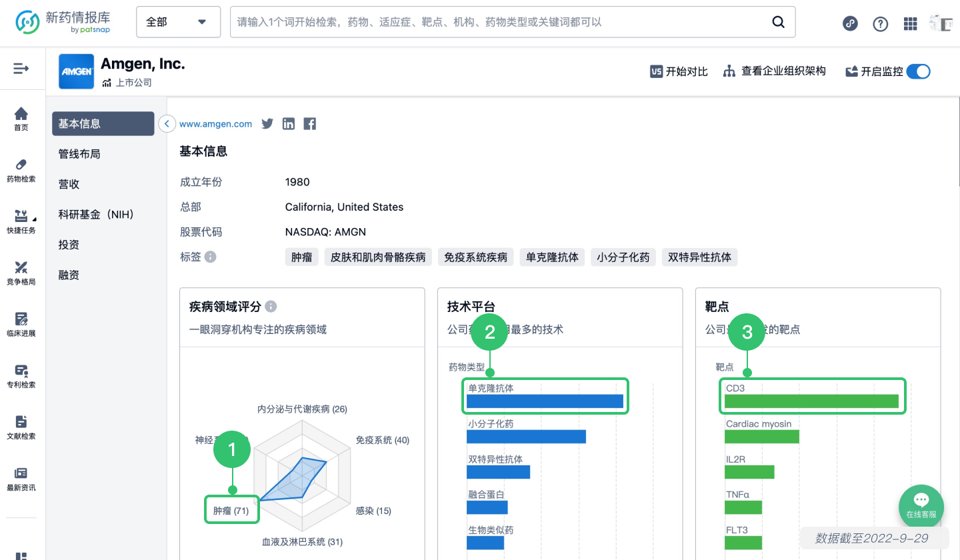Screen dimensions: 960x560
Task: Click 感染 (15) radar label
Action: (x=373, y=511)
